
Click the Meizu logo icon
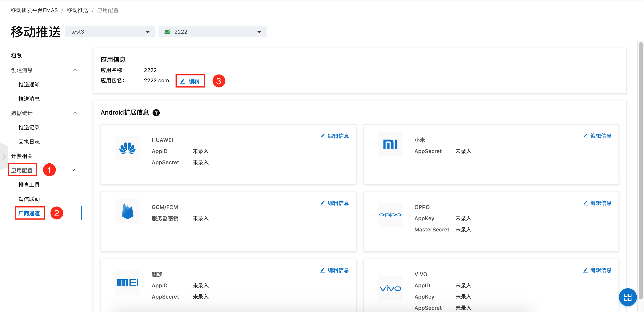click(127, 282)
